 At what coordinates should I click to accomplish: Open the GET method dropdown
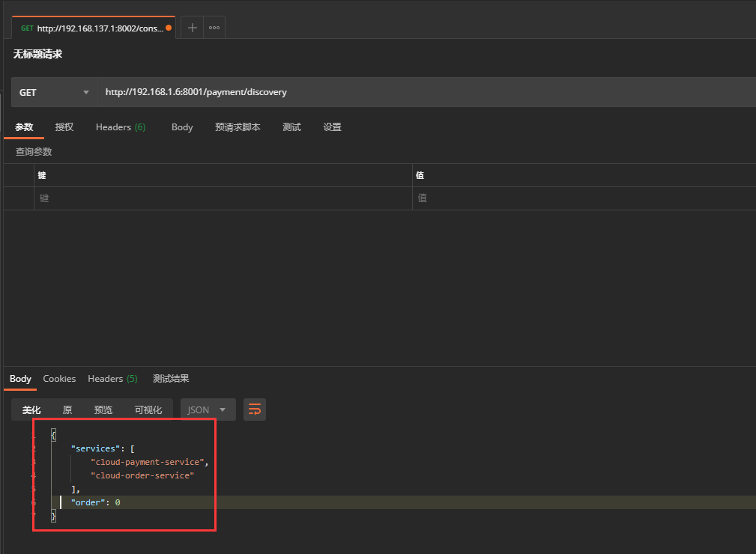point(54,92)
